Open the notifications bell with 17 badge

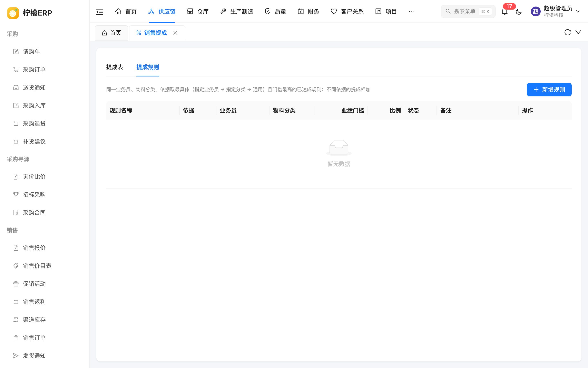pyautogui.click(x=505, y=11)
